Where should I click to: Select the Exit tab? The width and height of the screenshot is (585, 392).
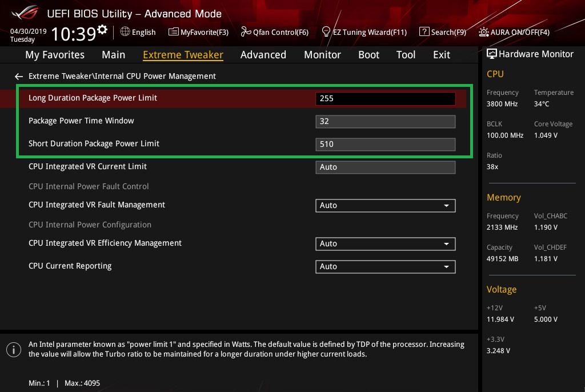point(442,55)
